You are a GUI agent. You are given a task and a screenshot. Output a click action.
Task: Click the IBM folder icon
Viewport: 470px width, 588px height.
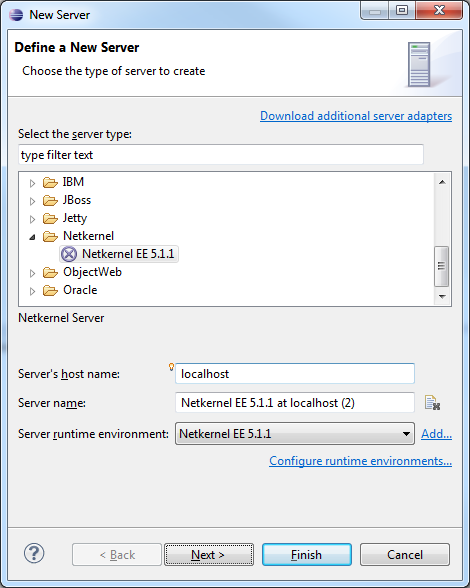point(50,182)
